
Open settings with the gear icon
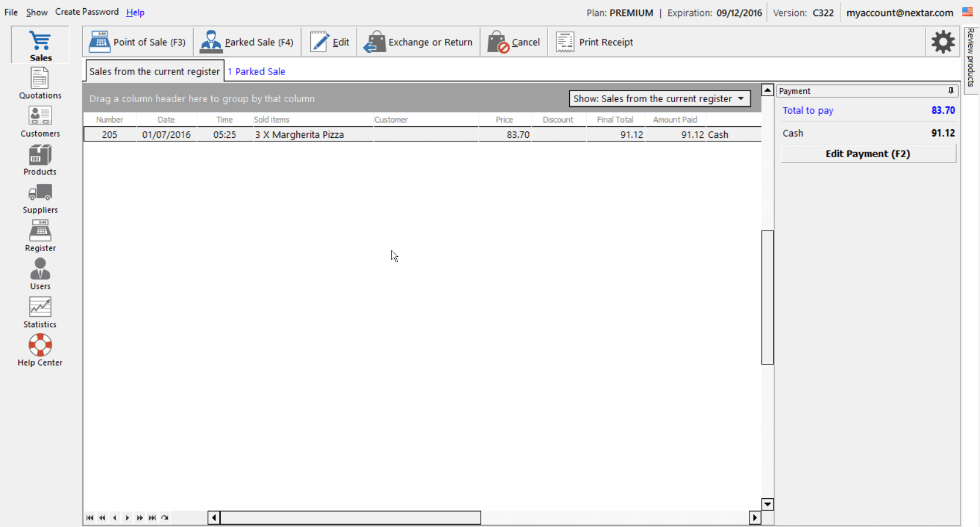click(x=943, y=42)
